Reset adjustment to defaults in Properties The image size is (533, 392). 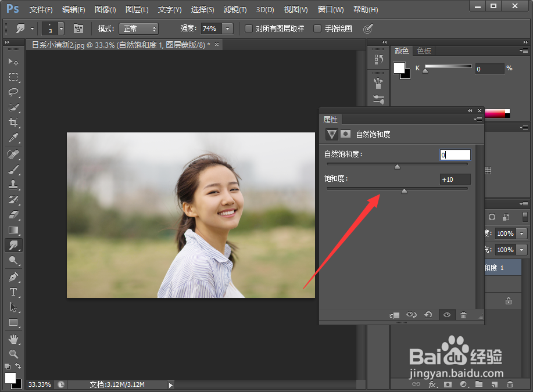428,315
